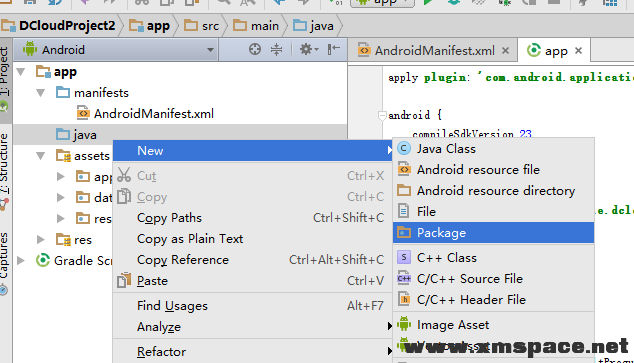Create new C++ Class
This screenshot has width=634, height=363.
click(493, 258)
